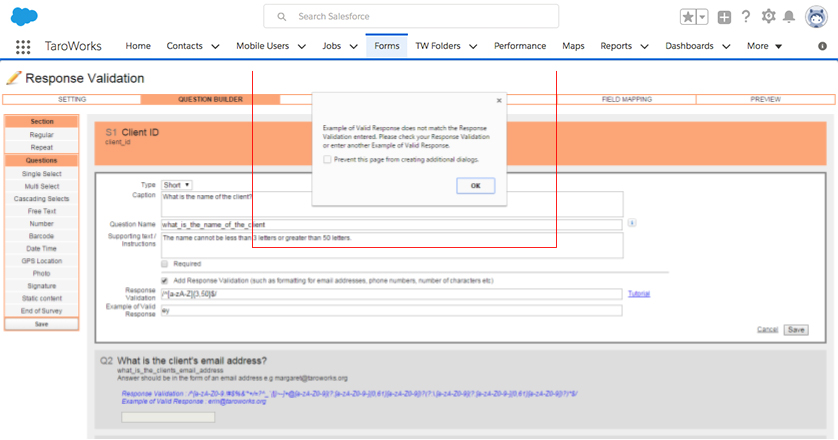Click the info icon next to Question Name
This screenshot has height=440, width=838.
(632, 222)
